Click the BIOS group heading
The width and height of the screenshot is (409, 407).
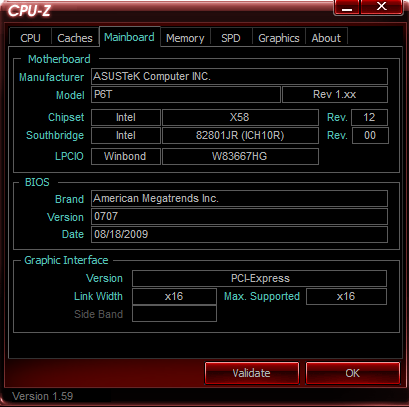[37, 182]
